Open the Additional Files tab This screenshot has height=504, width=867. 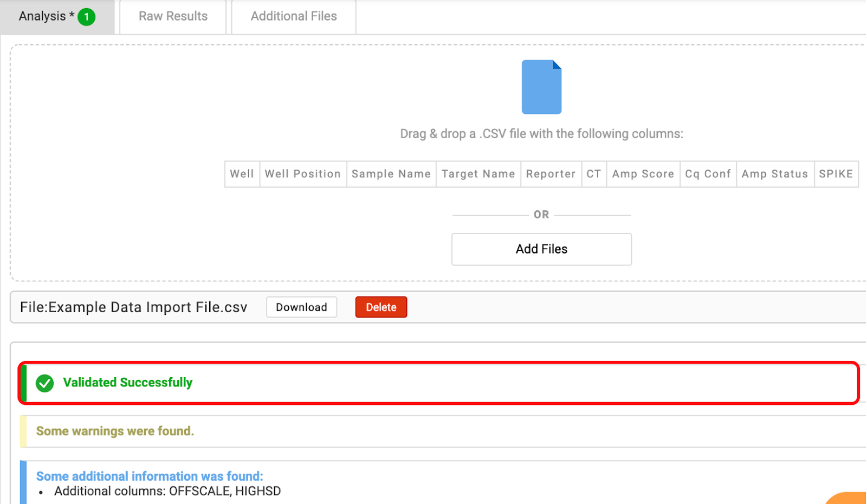click(294, 17)
